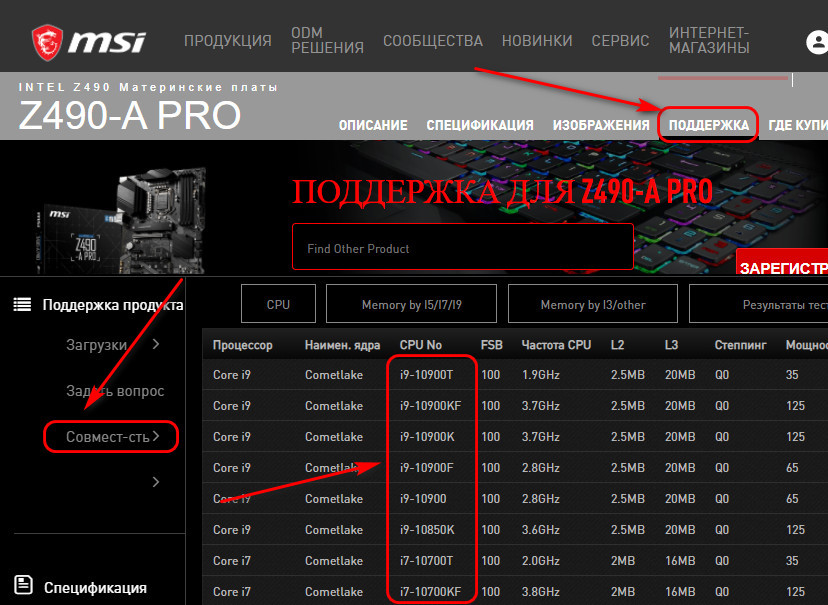Click the Процессор column header

pyautogui.click(x=242, y=345)
